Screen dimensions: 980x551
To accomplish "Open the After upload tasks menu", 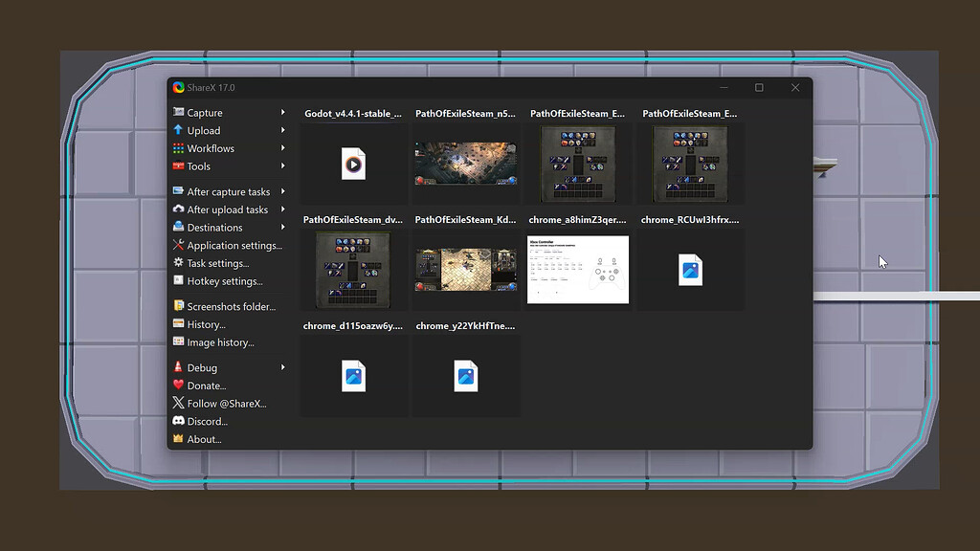I will (229, 209).
